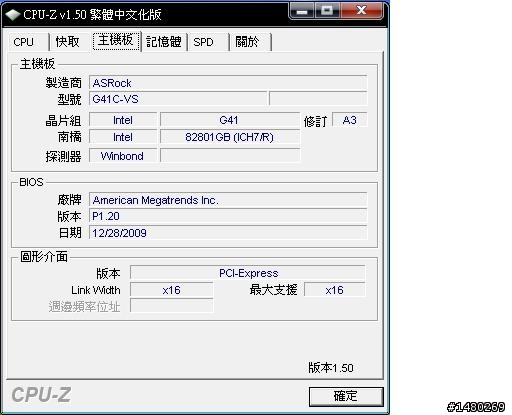Click the 日期 date label

coord(70,233)
